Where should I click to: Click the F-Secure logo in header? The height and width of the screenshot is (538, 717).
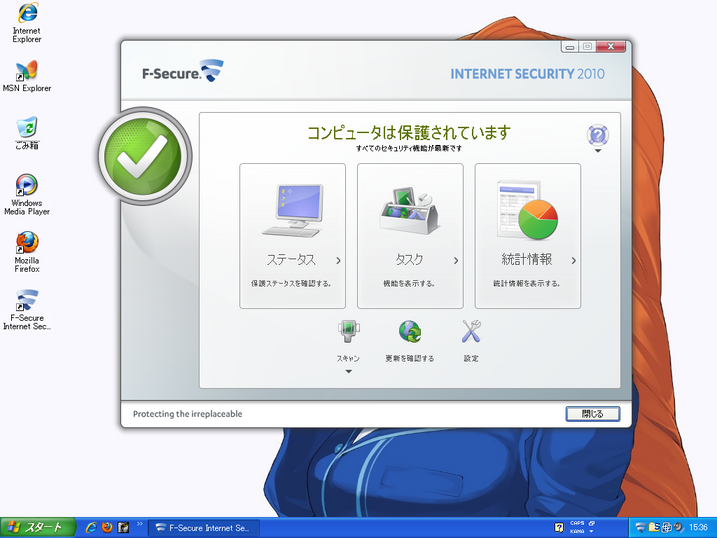pos(183,71)
